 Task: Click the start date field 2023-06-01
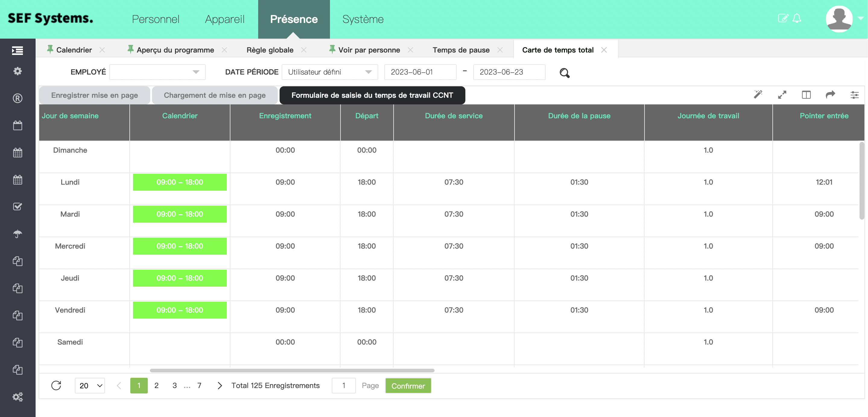(420, 72)
